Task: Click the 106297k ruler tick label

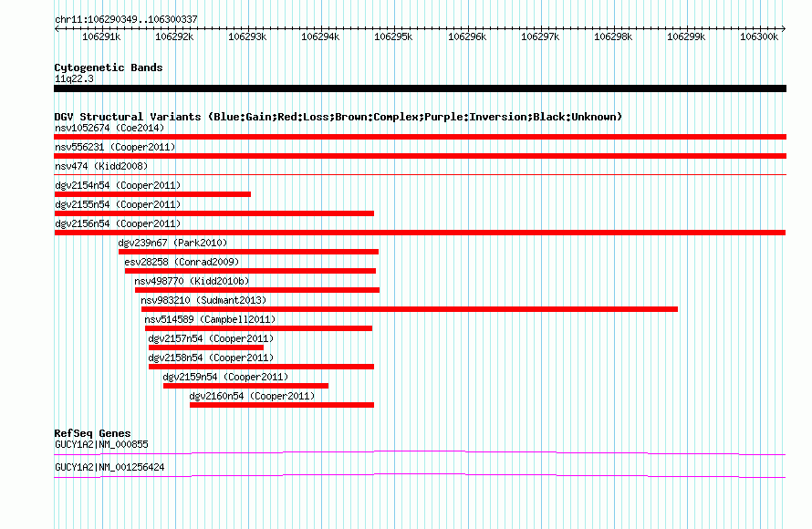Action: [540, 36]
